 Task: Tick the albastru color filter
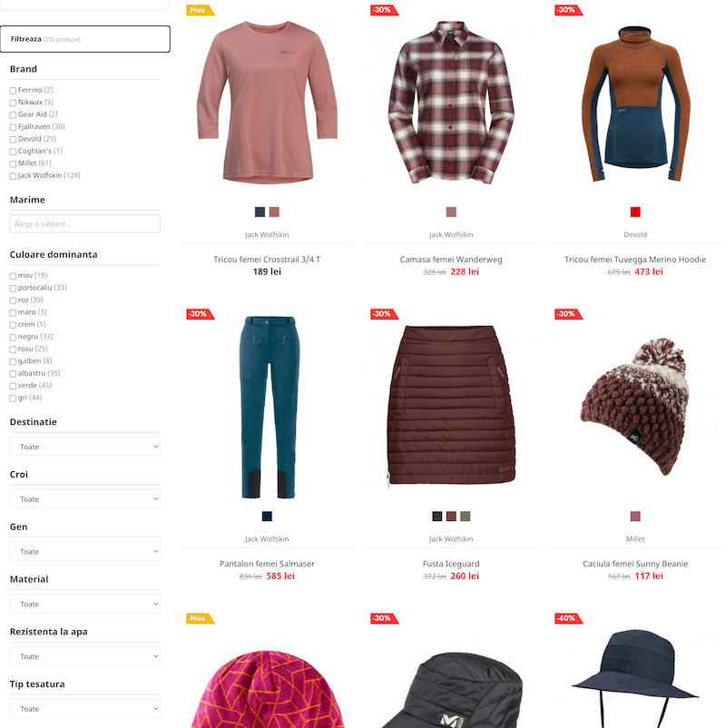pos(13,374)
